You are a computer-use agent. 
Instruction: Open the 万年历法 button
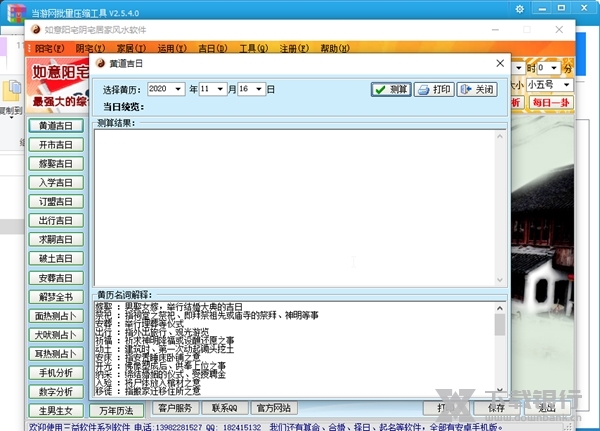(116, 409)
